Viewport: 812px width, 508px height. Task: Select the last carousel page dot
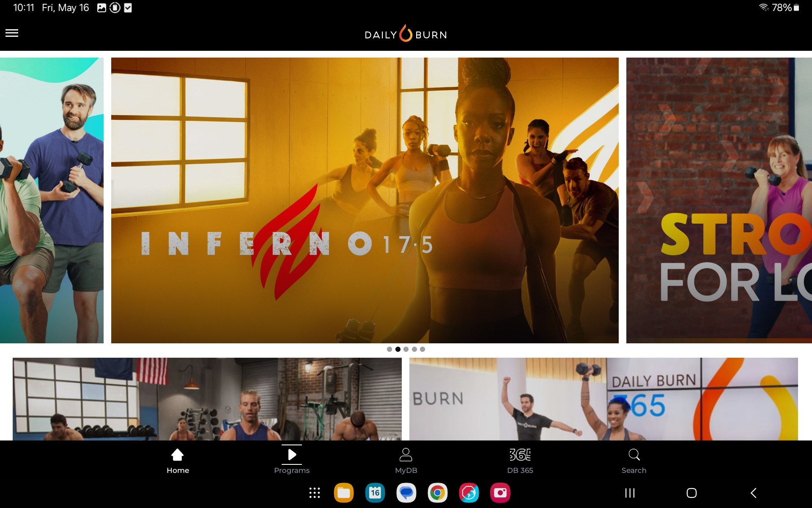tap(422, 349)
